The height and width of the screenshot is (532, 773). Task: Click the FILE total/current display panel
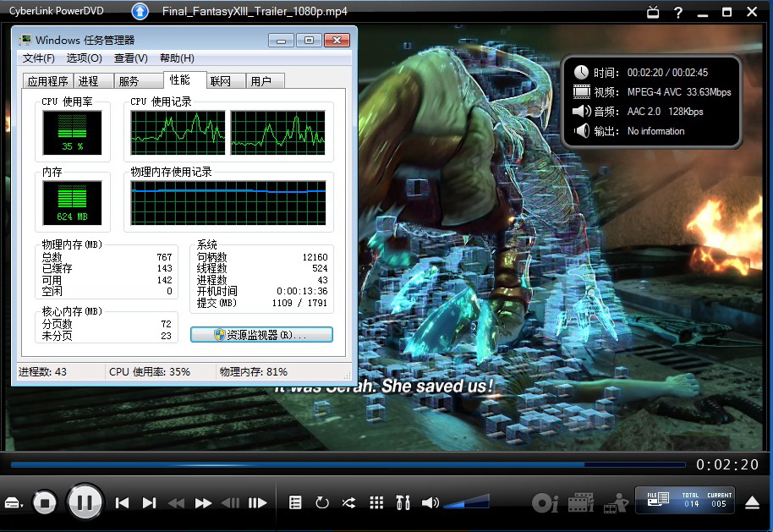(x=685, y=500)
